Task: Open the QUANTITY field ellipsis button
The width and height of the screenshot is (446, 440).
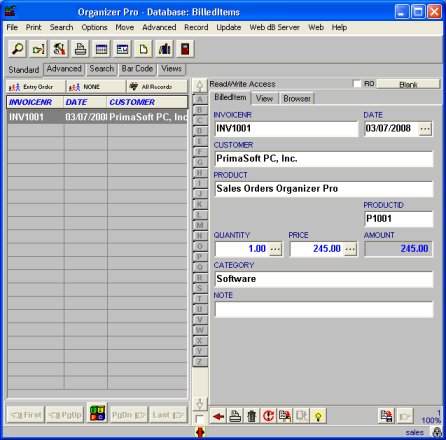Action: pos(275,249)
